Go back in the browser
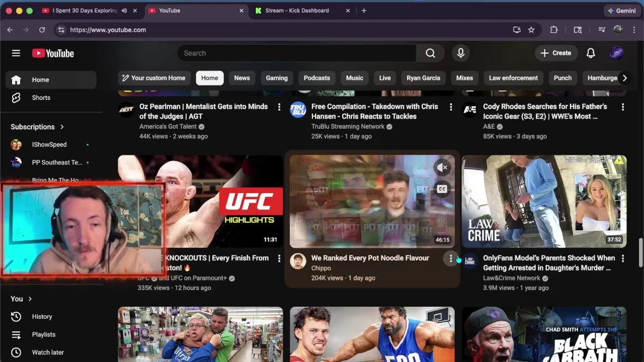 (10, 30)
